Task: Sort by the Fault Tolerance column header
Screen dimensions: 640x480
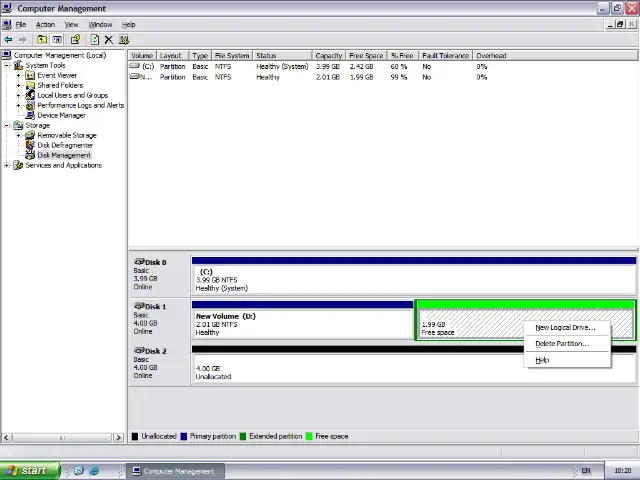Action: click(445, 56)
